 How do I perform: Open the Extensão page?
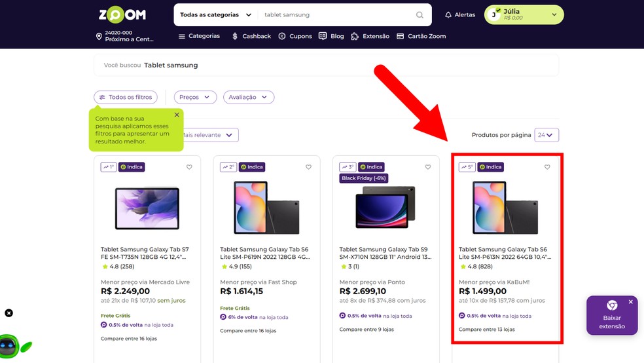370,36
